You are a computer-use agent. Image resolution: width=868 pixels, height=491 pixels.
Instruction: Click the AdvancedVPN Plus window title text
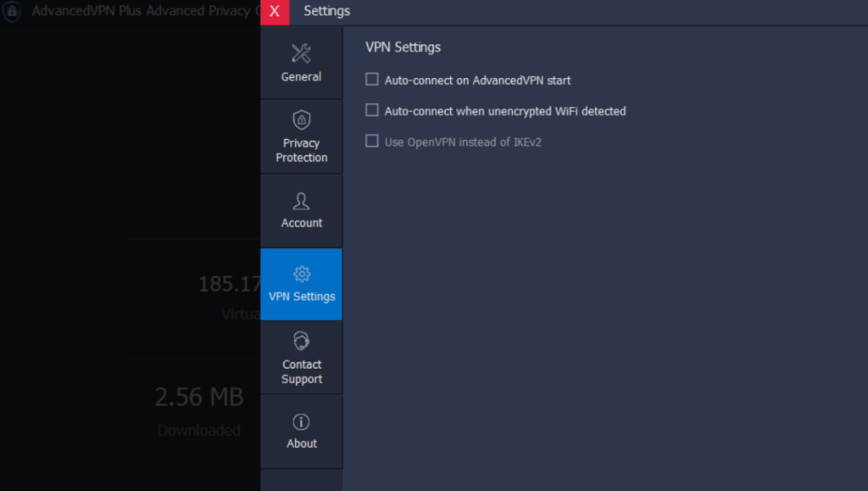[146, 11]
